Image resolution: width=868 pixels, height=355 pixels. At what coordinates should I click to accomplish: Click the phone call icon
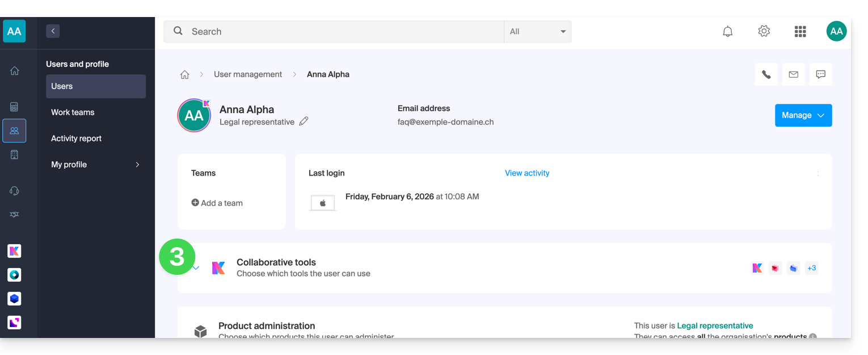click(x=766, y=74)
